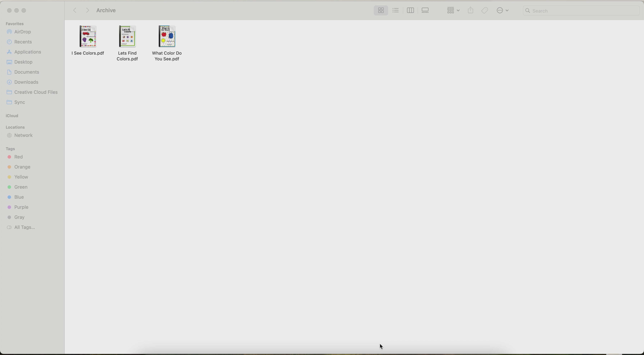Viewport: 644px width, 355px height.
Task: Open Recents in the sidebar
Action: (23, 42)
